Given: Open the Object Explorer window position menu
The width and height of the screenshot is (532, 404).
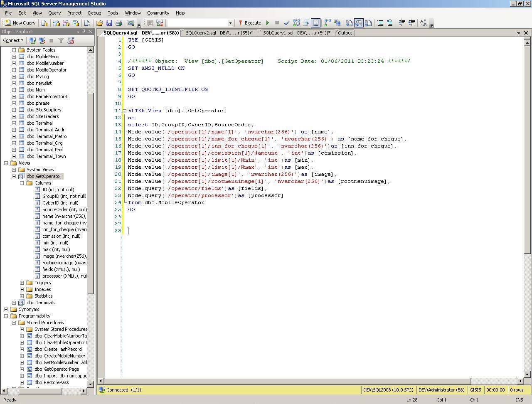Looking at the screenshot, I should click(78, 32).
